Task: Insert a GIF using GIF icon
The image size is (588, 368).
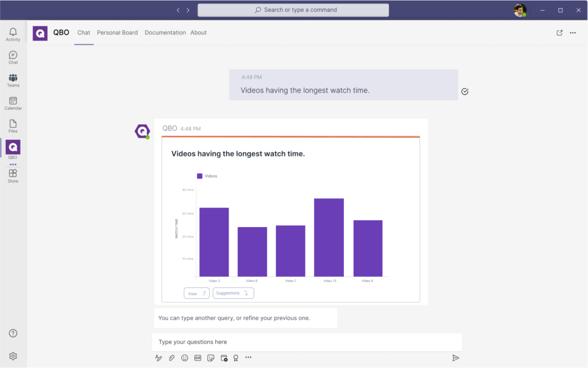Action: [x=198, y=358]
